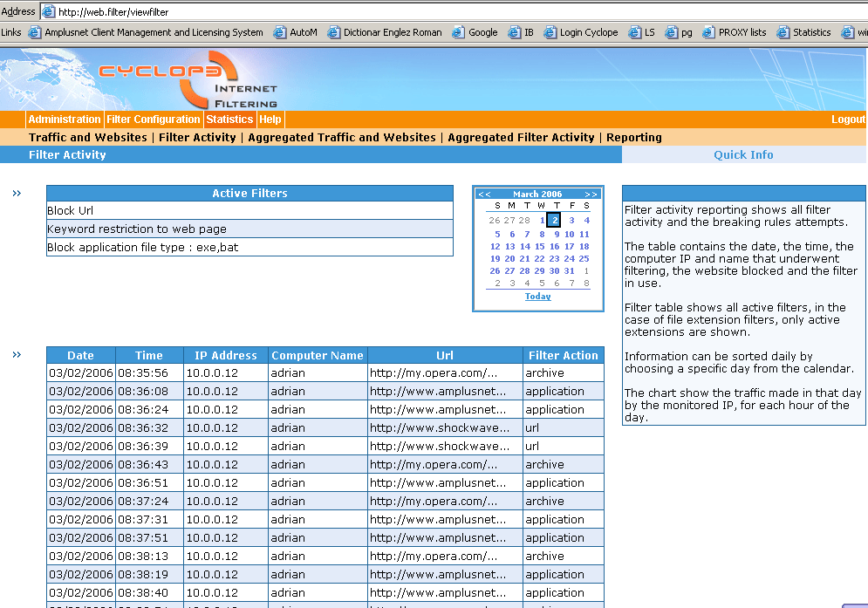Click the shockwave URL at 08:36:39

[x=440, y=447]
